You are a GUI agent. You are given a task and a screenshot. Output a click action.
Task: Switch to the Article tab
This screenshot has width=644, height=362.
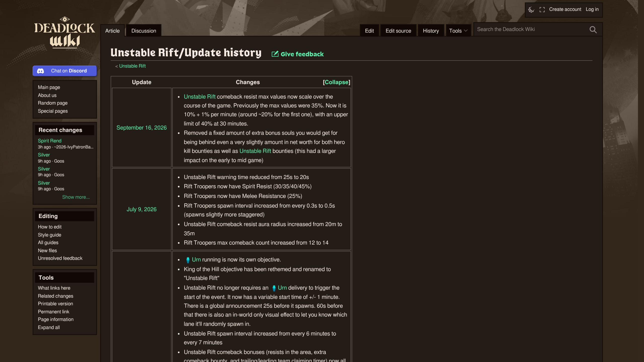[112, 31]
